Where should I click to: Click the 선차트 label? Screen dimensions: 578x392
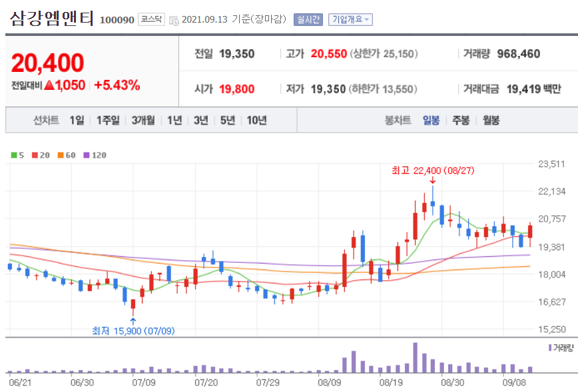point(46,120)
